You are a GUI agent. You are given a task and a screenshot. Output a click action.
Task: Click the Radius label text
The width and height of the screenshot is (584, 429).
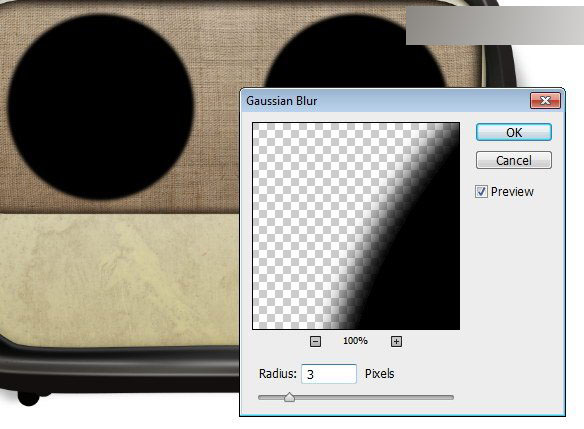pos(277,374)
